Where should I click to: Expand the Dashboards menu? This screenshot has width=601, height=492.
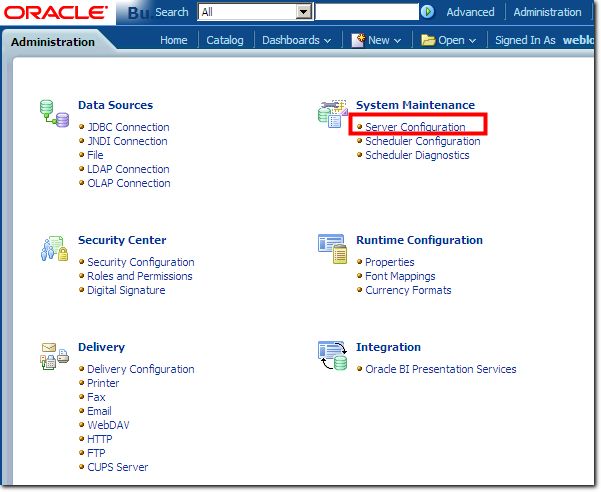[296, 40]
